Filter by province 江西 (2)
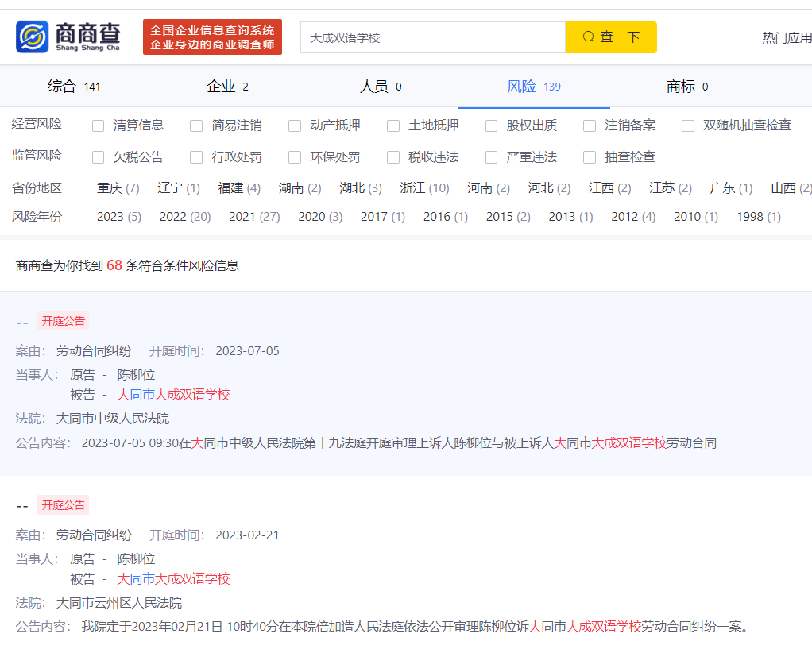 [x=609, y=188]
